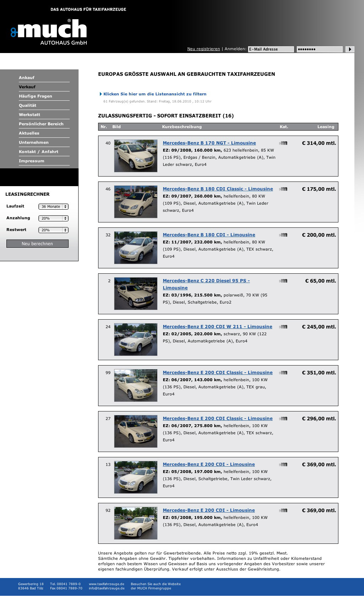
Task: Click thumbnail photo of vehicle number 27
Action: (136, 431)
